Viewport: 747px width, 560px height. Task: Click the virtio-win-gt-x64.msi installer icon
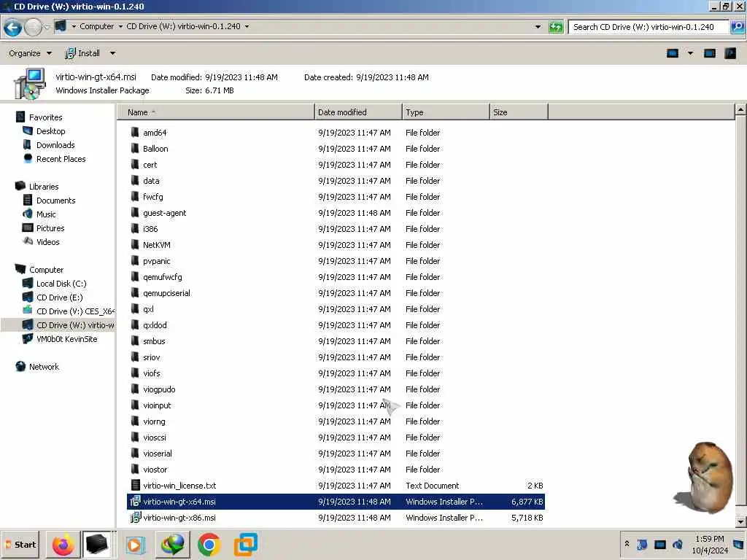pyautogui.click(x=135, y=501)
